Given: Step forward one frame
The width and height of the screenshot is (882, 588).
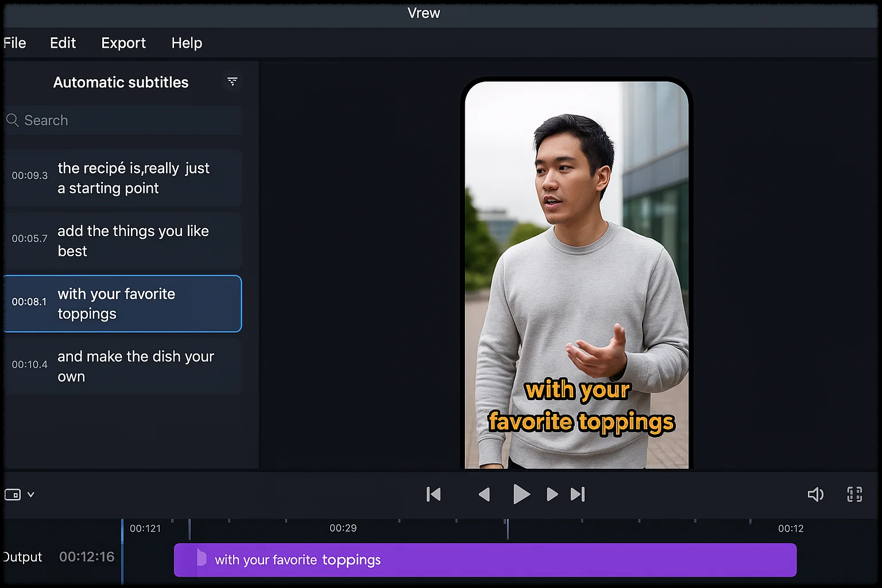Looking at the screenshot, I should [552, 494].
